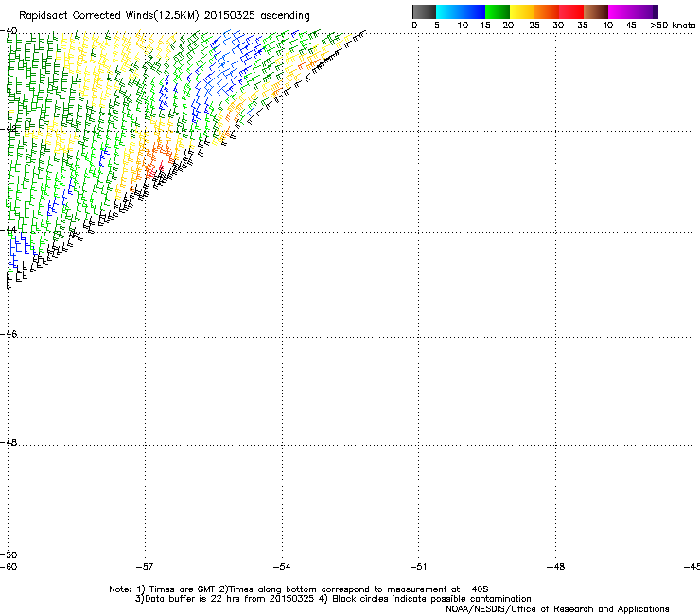Click the plot title 'Rapidscat Corrected Winds(12.5KM)'
Screen dimensions: 700x615
[109, 16]
